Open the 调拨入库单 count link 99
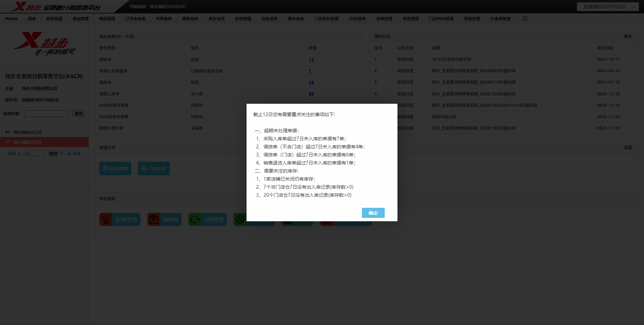The width and height of the screenshot is (644, 325). [x=311, y=94]
